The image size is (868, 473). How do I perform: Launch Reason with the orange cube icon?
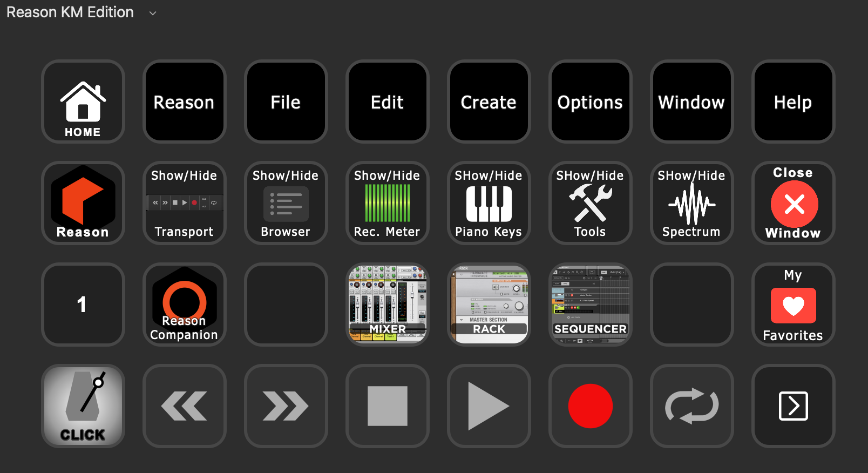point(83,203)
